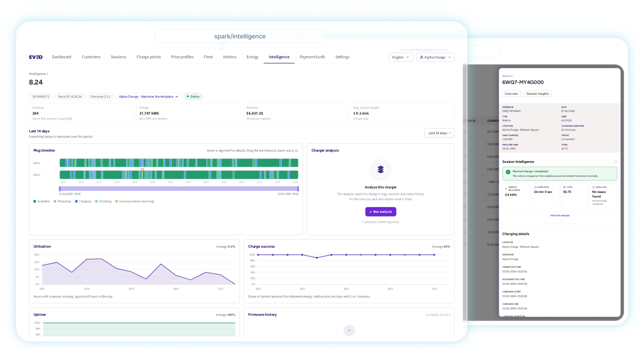This screenshot has height=363, width=644.
Task: Open Charge points in the navigation
Action: click(148, 57)
